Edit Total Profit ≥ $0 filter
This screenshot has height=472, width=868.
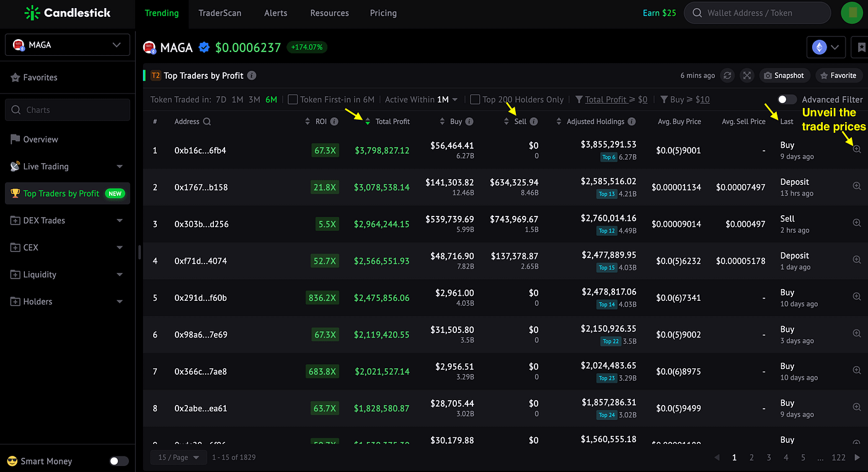(611, 99)
